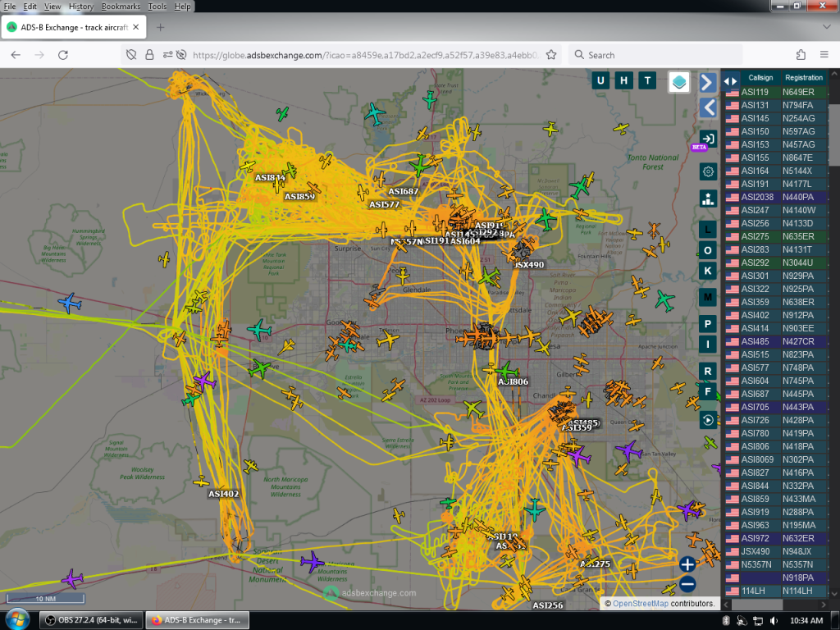
Task: Open the login beta icon
Action: point(708,139)
